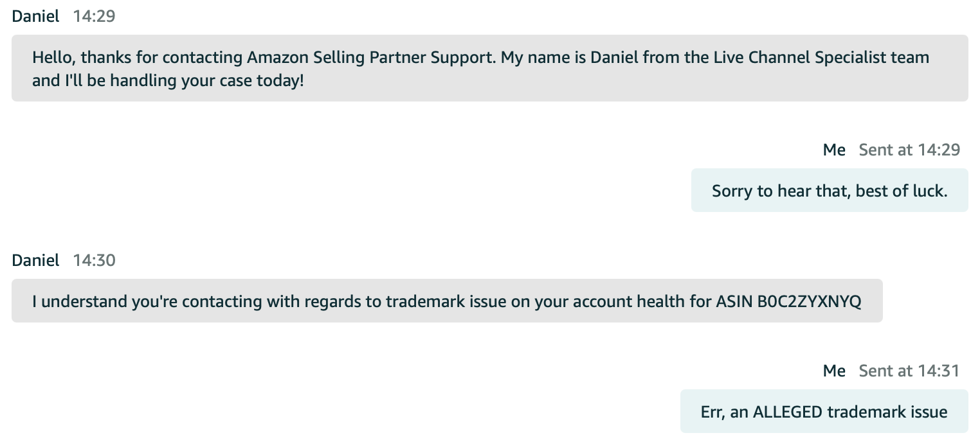
Task: Click the 14:30 timestamp
Action: [x=94, y=260]
